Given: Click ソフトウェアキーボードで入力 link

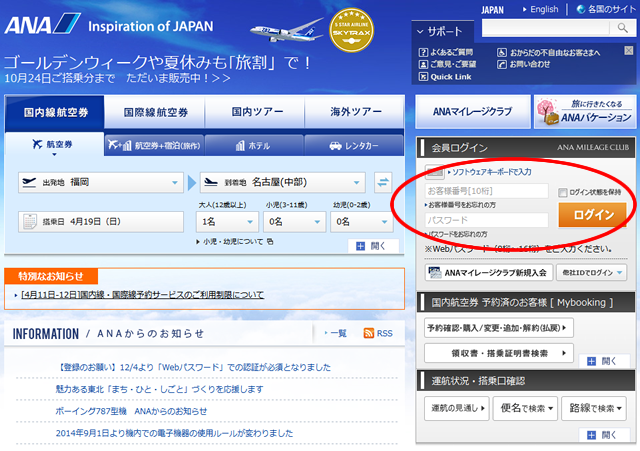Looking at the screenshot, I should point(490,172).
